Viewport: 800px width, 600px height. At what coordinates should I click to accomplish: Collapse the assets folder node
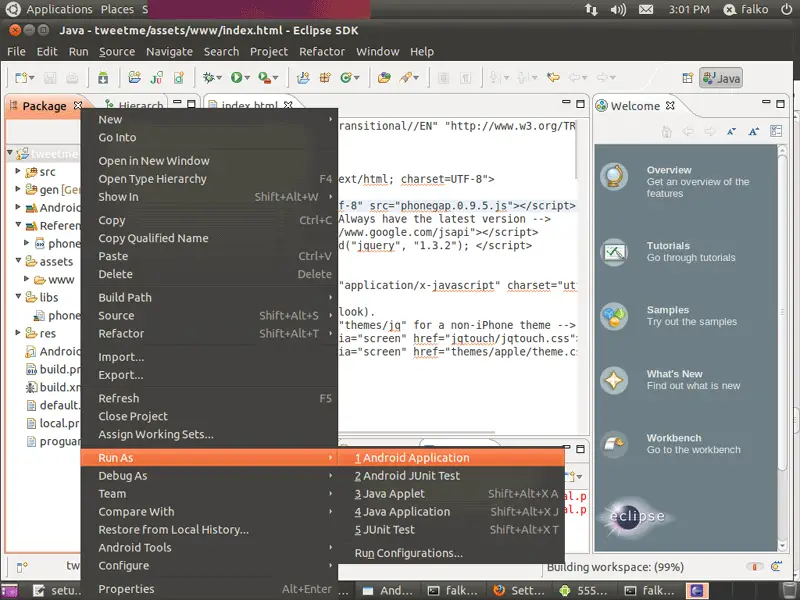[x=18, y=261]
